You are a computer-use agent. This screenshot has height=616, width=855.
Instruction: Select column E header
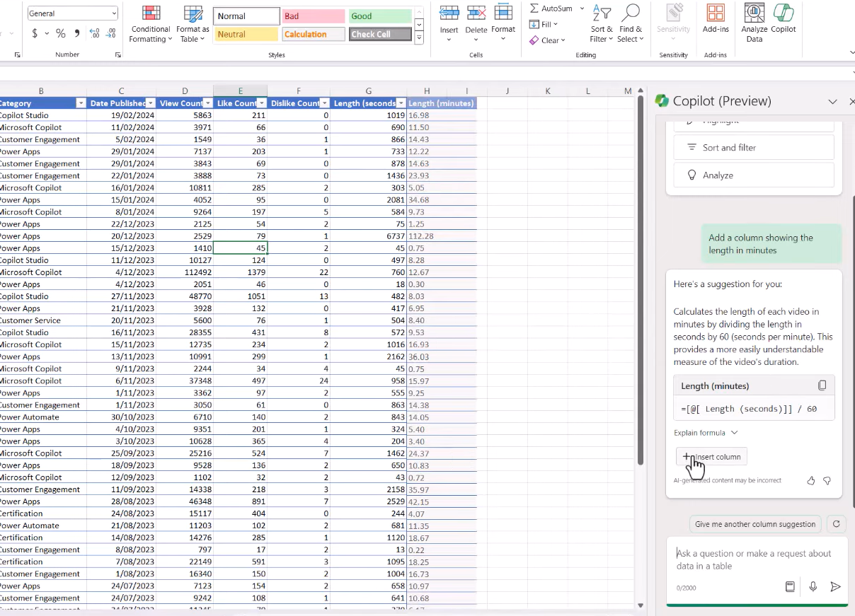click(241, 91)
